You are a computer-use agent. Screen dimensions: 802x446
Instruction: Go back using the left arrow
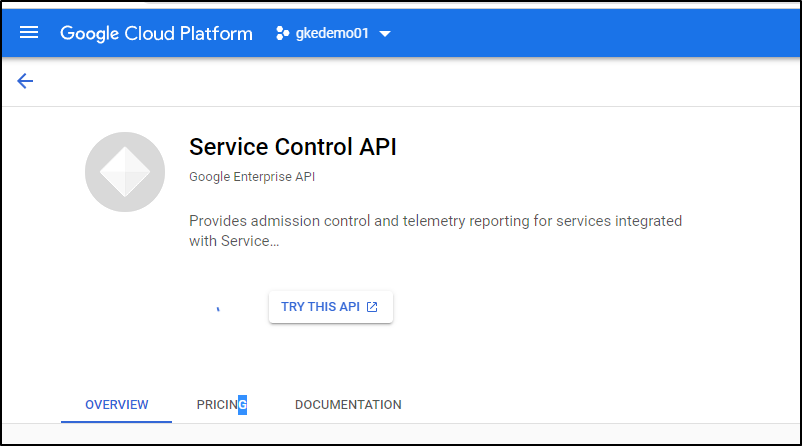coord(25,81)
